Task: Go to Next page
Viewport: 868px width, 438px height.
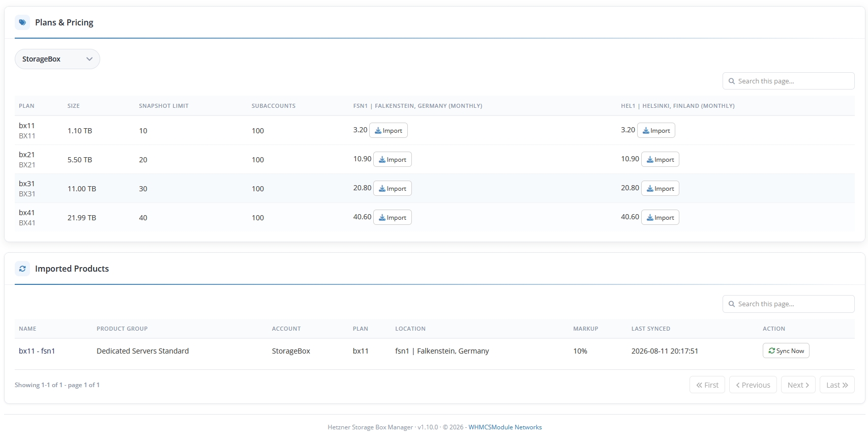Action: pyautogui.click(x=798, y=385)
